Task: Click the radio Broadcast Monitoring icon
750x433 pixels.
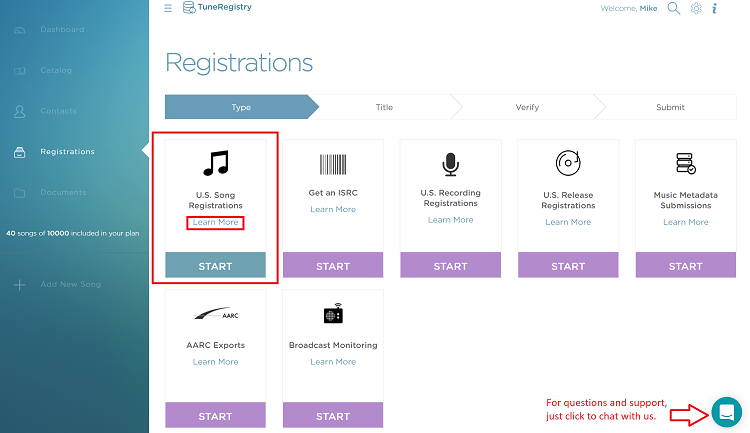Action: [333, 313]
